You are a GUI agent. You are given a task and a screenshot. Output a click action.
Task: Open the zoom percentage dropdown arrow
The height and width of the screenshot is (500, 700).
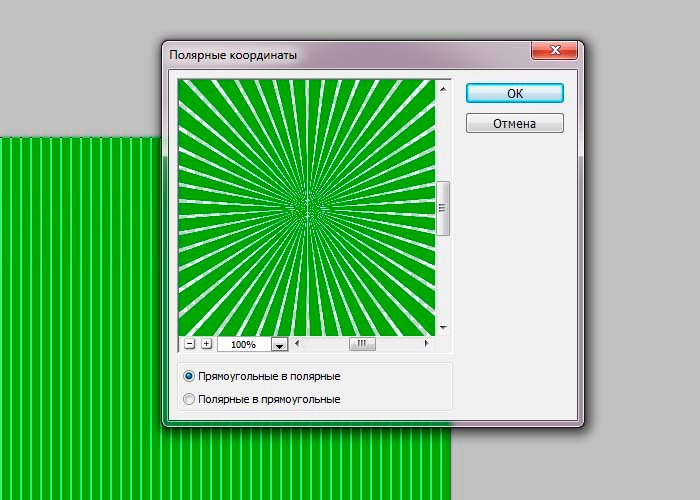coord(280,344)
